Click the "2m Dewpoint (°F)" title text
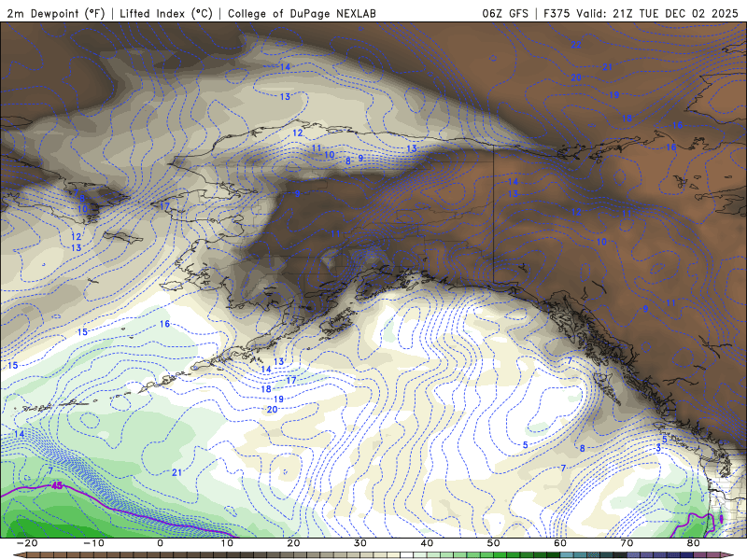The image size is (747, 560). tap(56, 13)
